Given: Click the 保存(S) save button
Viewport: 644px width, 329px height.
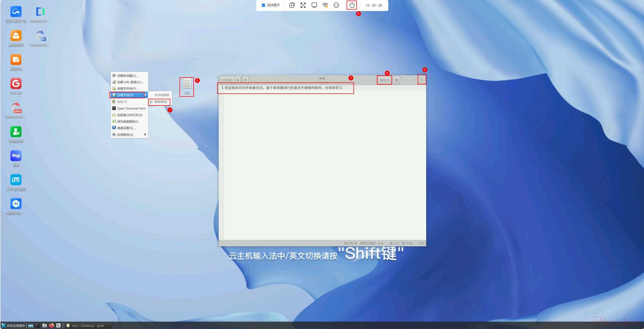Looking at the screenshot, I should (x=384, y=80).
